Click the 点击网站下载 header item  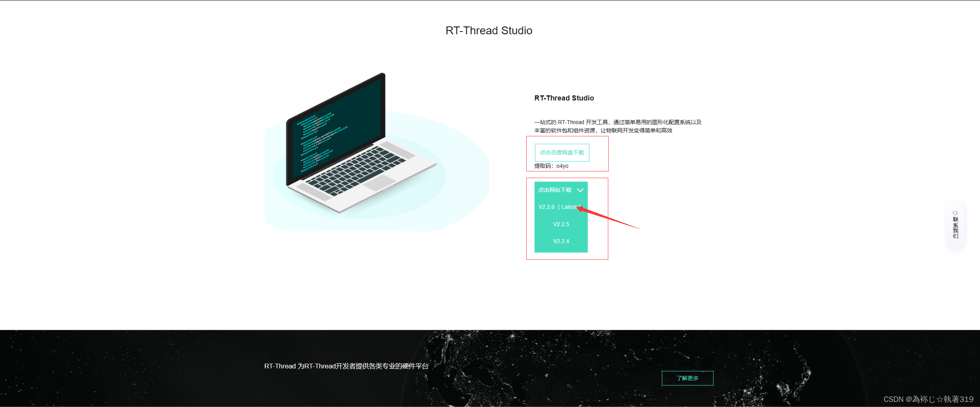555,190
